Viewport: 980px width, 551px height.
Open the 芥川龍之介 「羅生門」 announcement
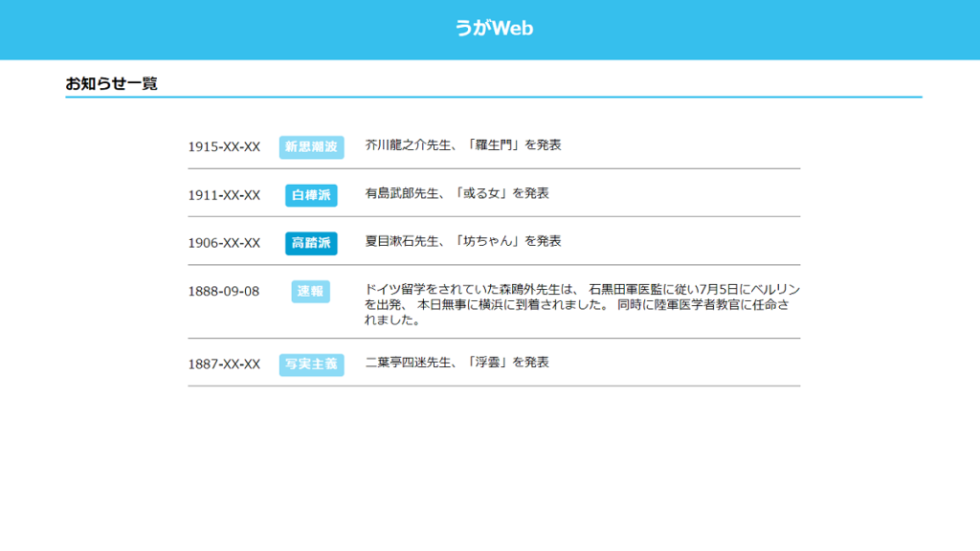coord(462,145)
